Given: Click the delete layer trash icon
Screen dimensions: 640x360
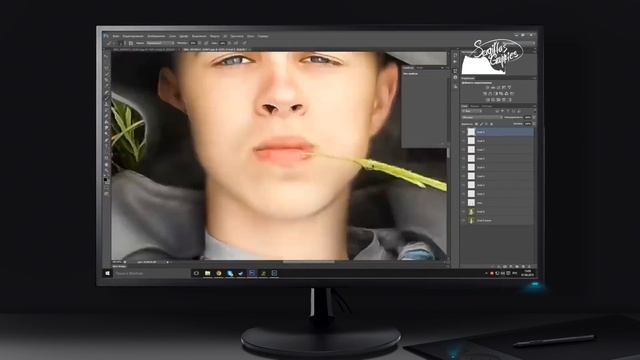Looking at the screenshot, I should pos(529,266).
